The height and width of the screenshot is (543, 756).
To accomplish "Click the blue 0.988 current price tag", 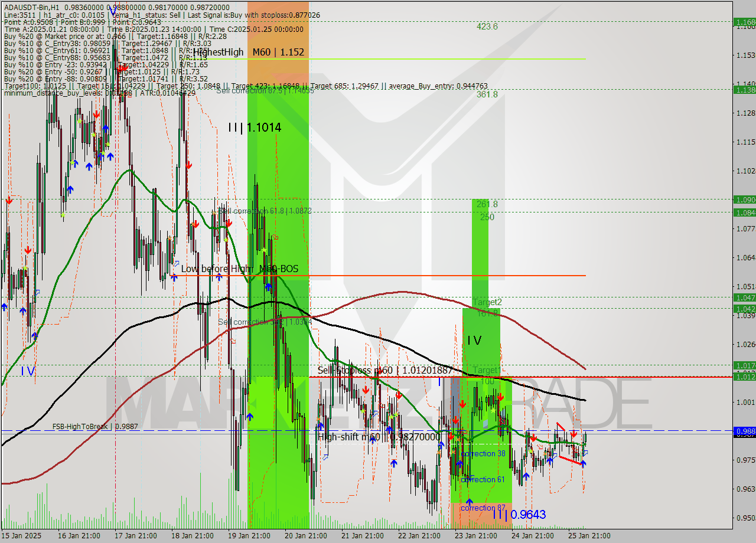I will coord(744,431).
